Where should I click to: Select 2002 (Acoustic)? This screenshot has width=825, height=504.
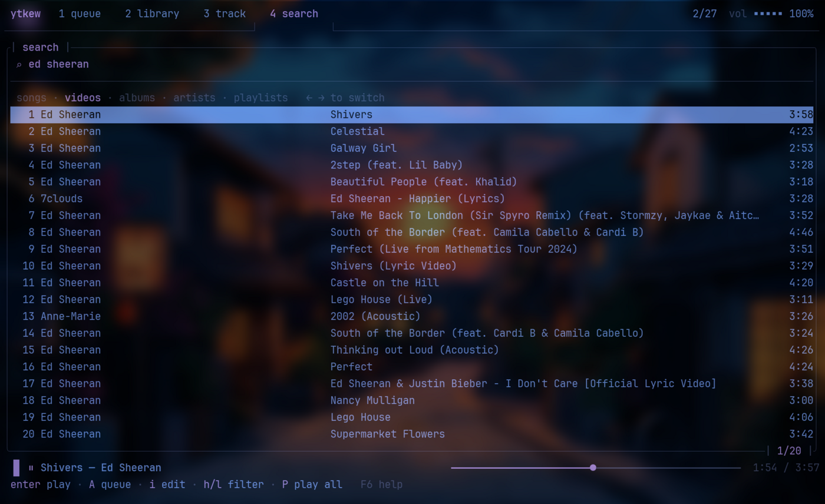click(411, 316)
